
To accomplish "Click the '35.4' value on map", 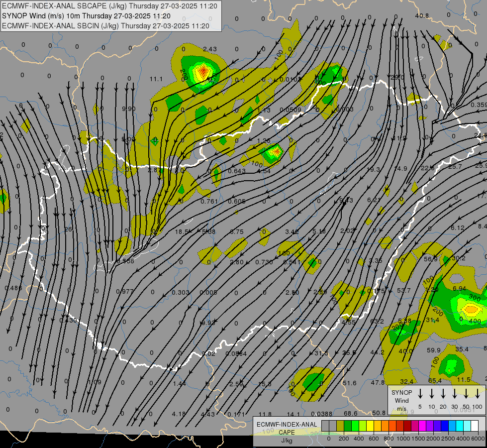I will (x=462, y=349).
